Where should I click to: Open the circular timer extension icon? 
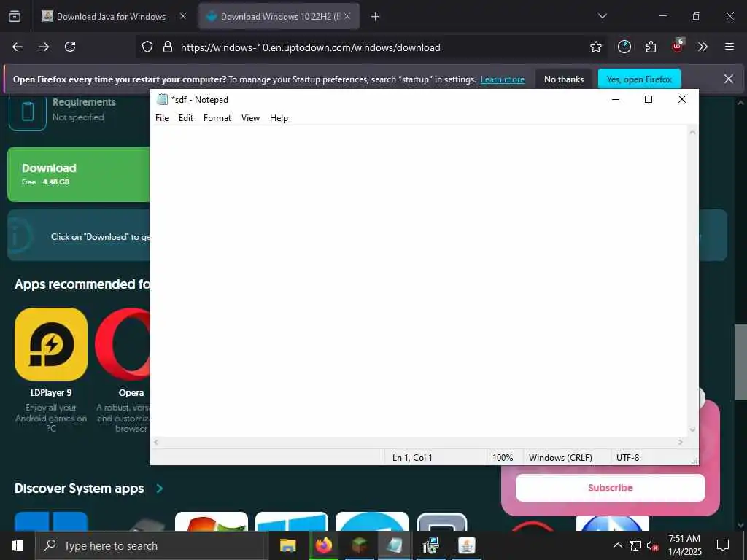(624, 47)
